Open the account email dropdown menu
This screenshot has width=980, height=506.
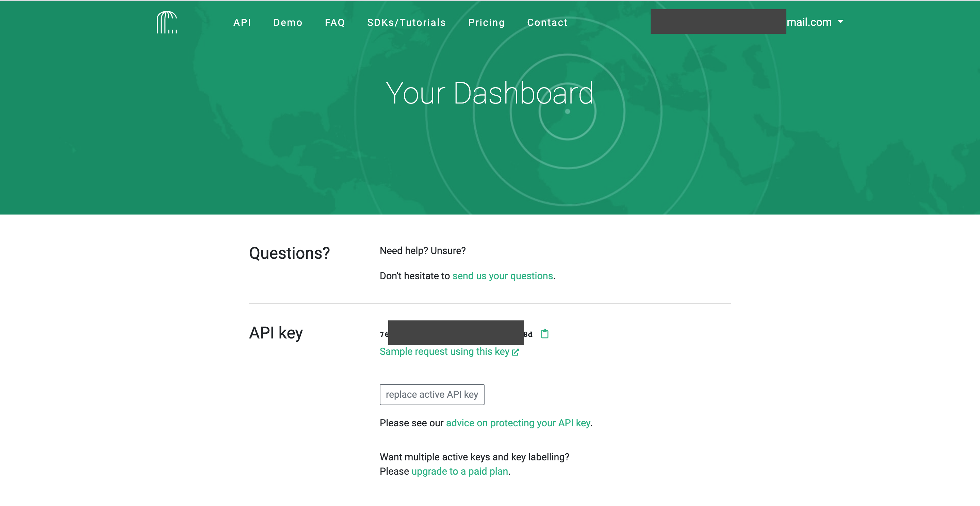coord(808,22)
